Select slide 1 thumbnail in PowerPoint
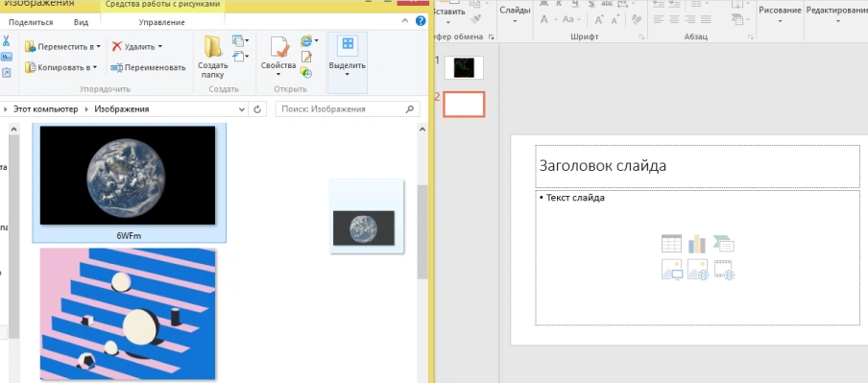This screenshot has width=868, height=383. (x=464, y=67)
